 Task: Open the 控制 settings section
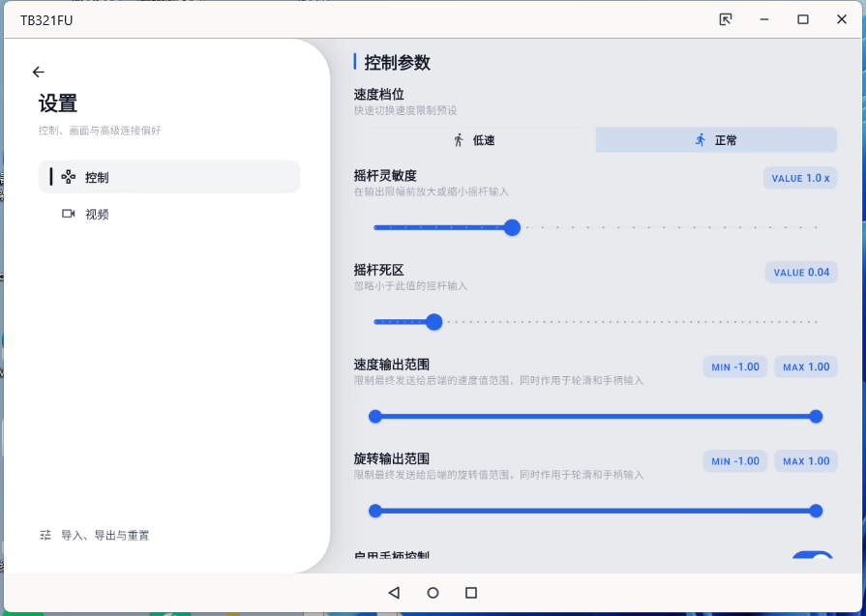coord(169,177)
